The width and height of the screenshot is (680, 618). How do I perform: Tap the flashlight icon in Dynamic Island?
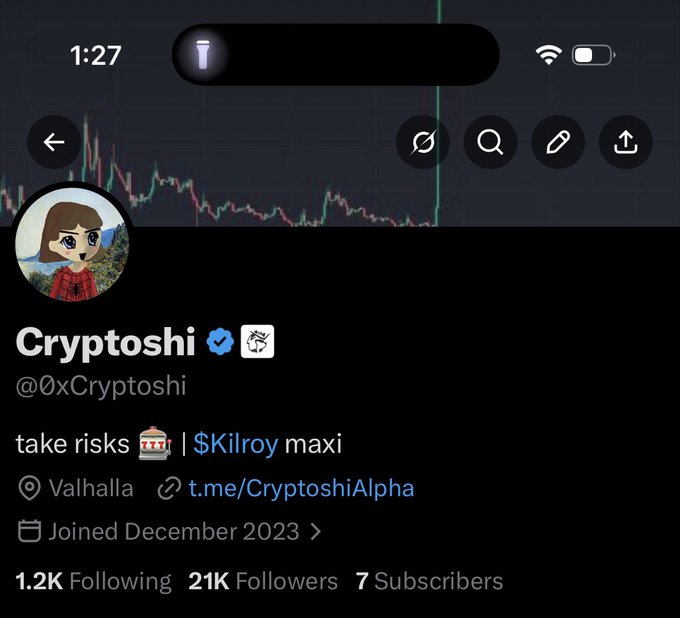pos(201,54)
